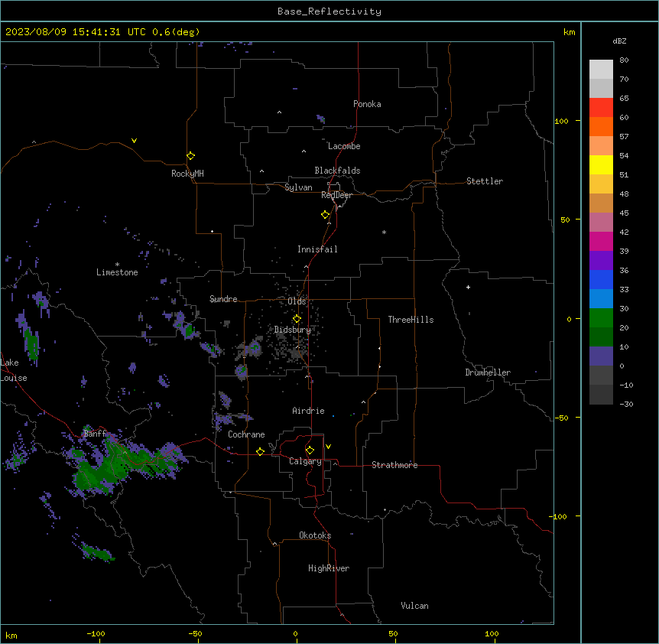Click the yellow v marker northeast of Calgary

(328, 447)
